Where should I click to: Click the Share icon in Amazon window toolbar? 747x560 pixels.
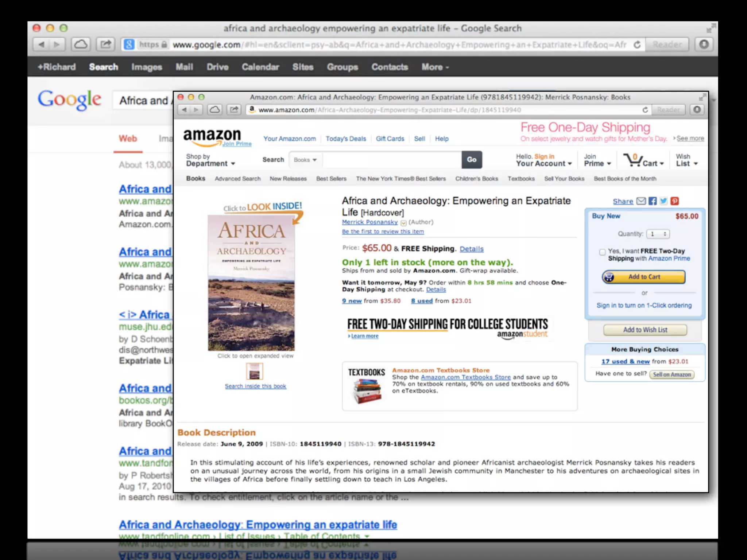click(234, 109)
